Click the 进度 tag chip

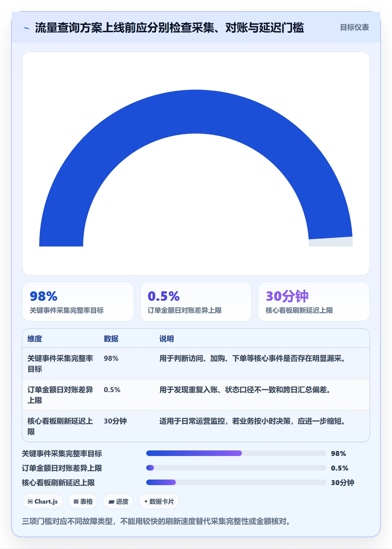pyautogui.click(x=118, y=501)
